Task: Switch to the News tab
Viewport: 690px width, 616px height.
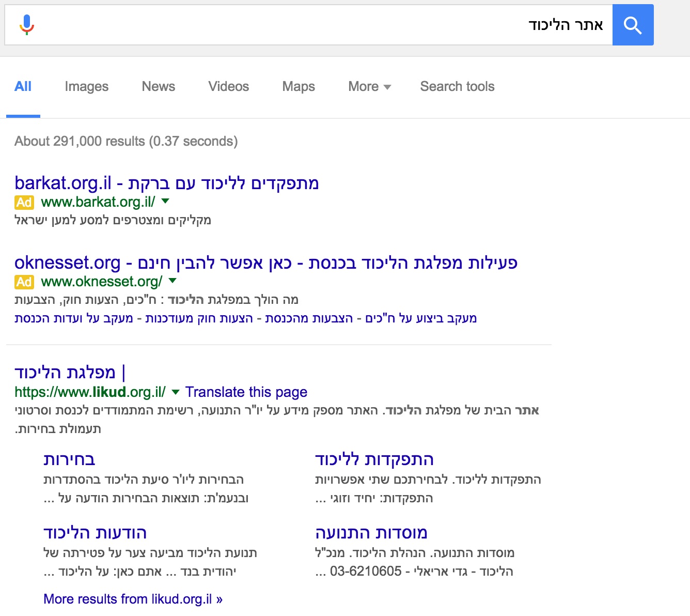Action: point(158,87)
